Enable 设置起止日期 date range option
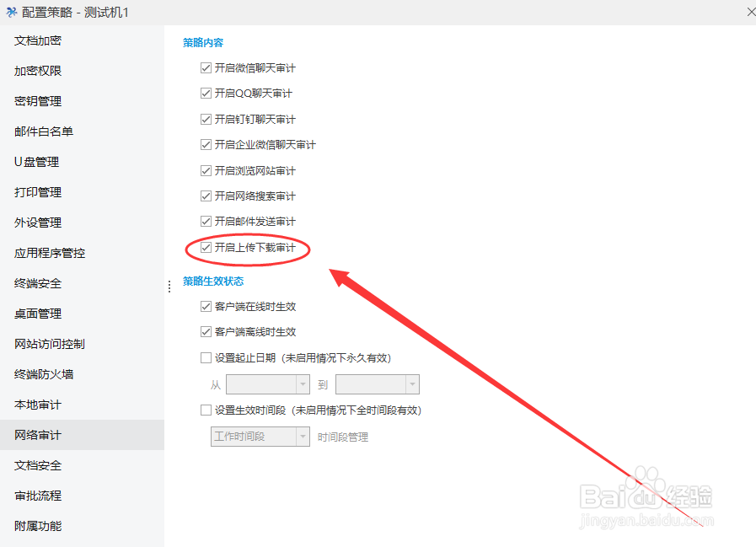The height and width of the screenshot is (547, 756). (206, 357)
